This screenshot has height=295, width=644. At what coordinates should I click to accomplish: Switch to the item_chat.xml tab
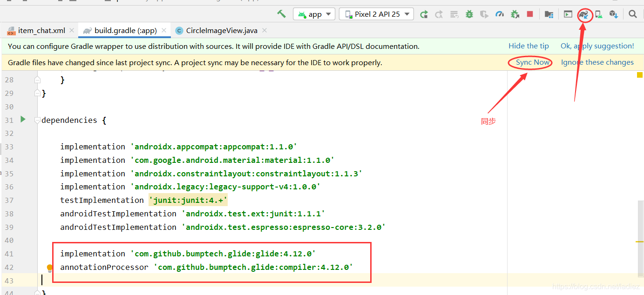pos(41,31)
